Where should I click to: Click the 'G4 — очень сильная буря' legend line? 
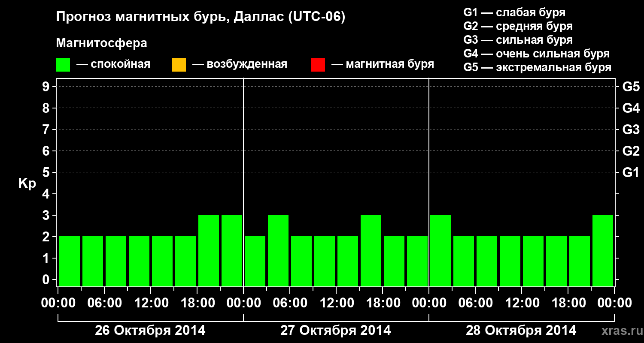(x=536, y=54)
